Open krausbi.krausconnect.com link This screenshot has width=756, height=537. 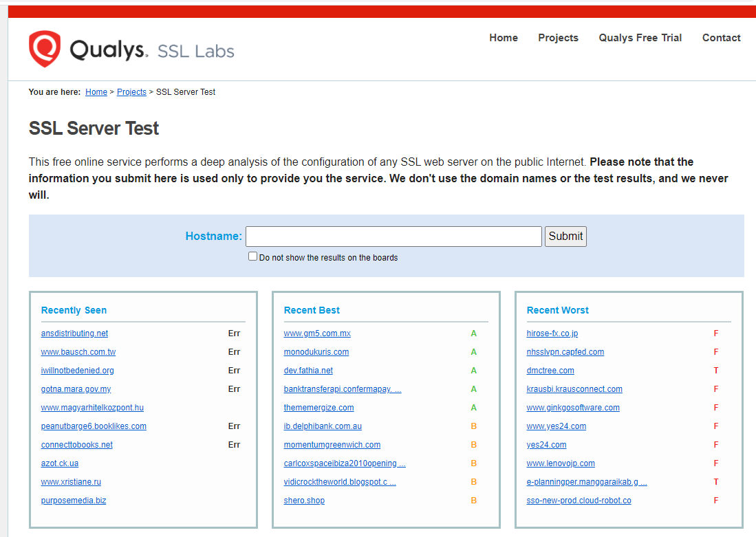[x=574, y=389]
